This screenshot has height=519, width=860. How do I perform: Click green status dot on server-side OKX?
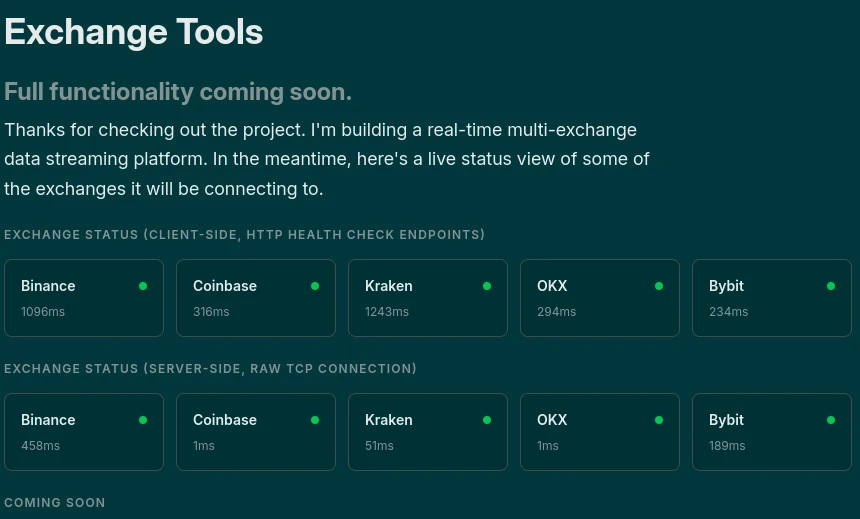tap(659, 420)
